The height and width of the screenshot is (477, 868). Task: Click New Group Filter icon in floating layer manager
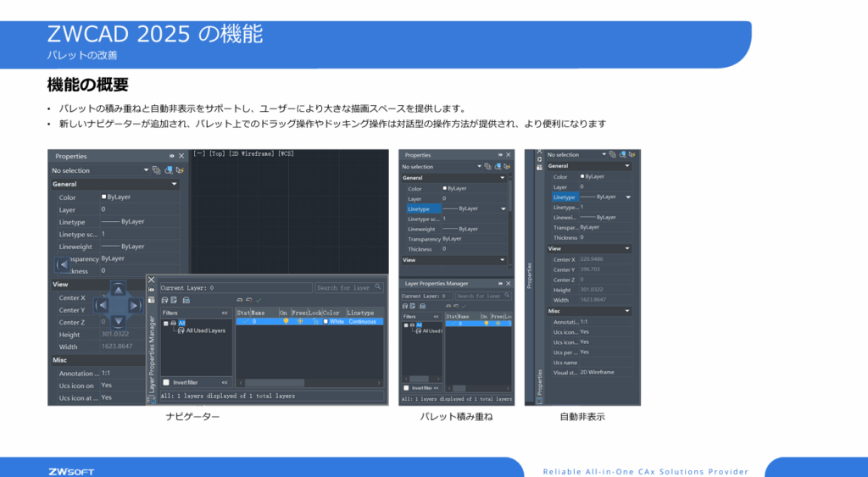[x=174, y=300]
